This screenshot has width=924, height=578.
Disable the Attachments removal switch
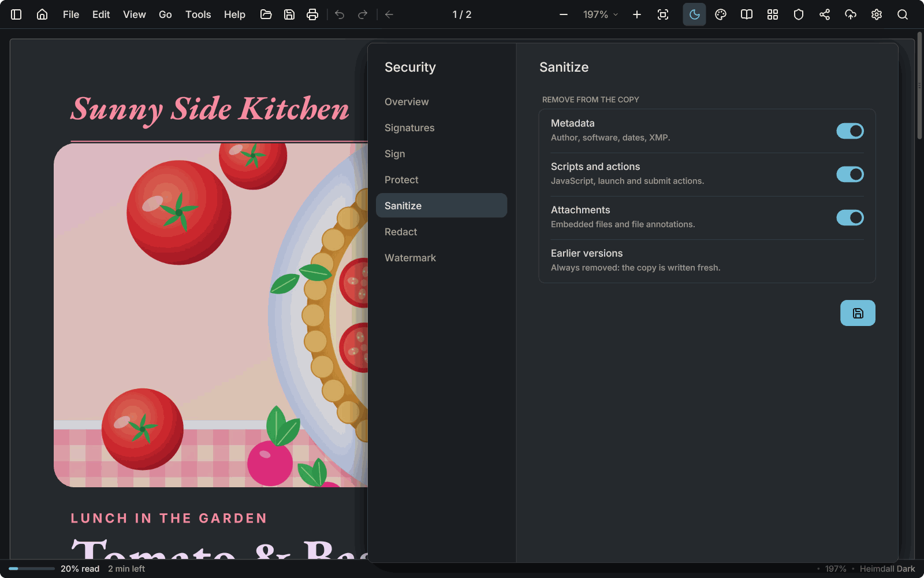click(x=850, y=218)
